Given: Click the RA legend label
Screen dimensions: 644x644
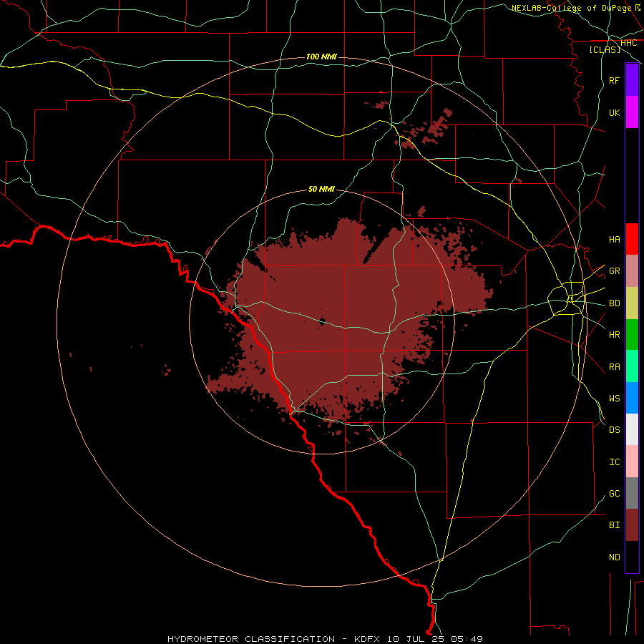Looking at the screenshot, I should (x=615, y=367).
